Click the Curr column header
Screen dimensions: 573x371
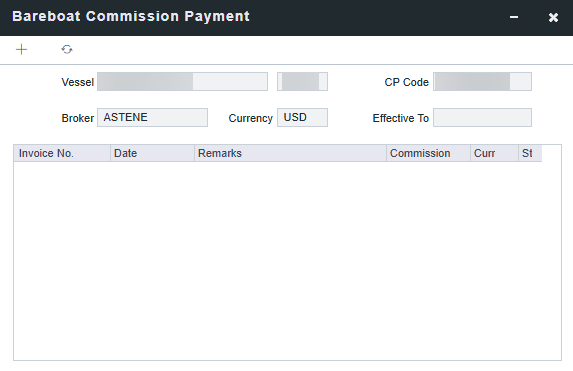[494, 153]
